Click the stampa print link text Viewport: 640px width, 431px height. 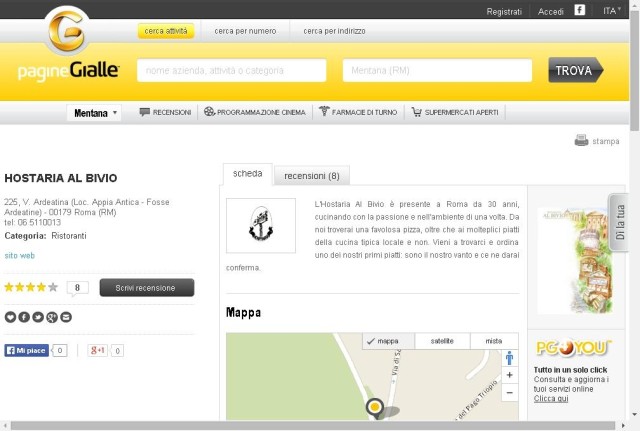tap(606, 141)
